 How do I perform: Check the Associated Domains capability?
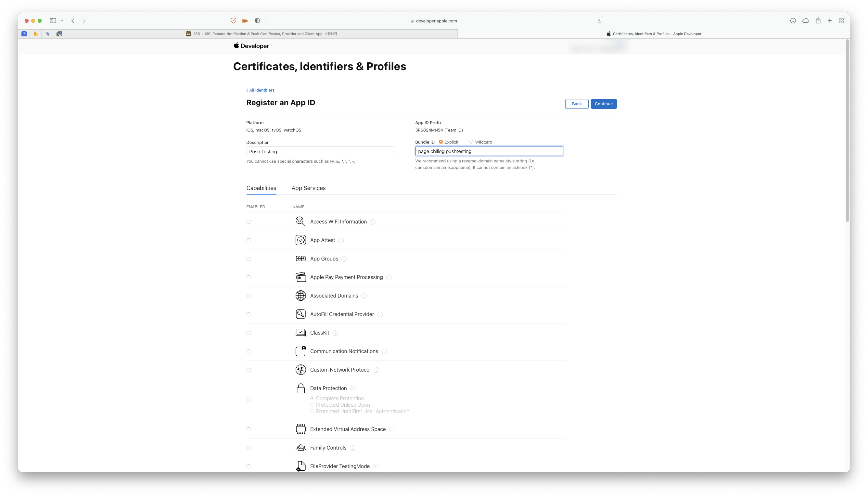point(248,296)
